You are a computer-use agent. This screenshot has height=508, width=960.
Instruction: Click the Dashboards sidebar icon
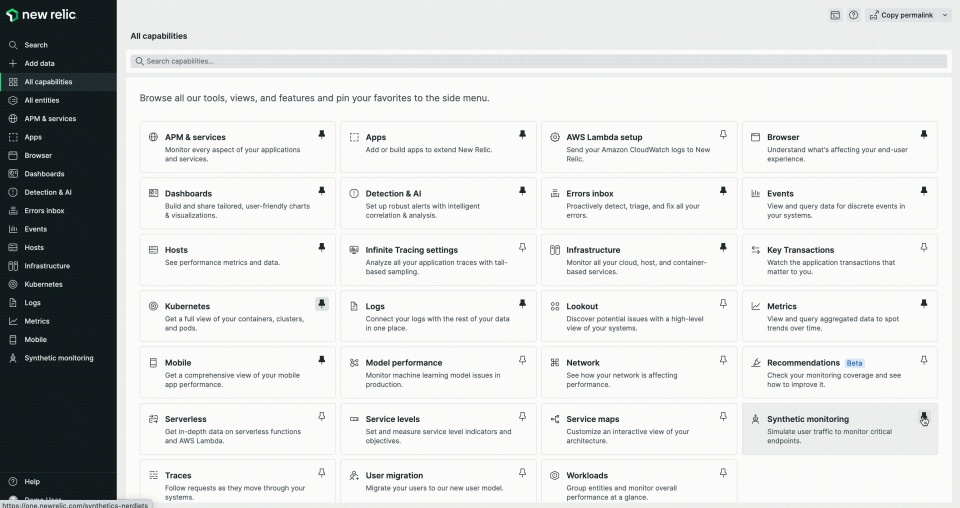pyautogui.click(x=13, y=174)
